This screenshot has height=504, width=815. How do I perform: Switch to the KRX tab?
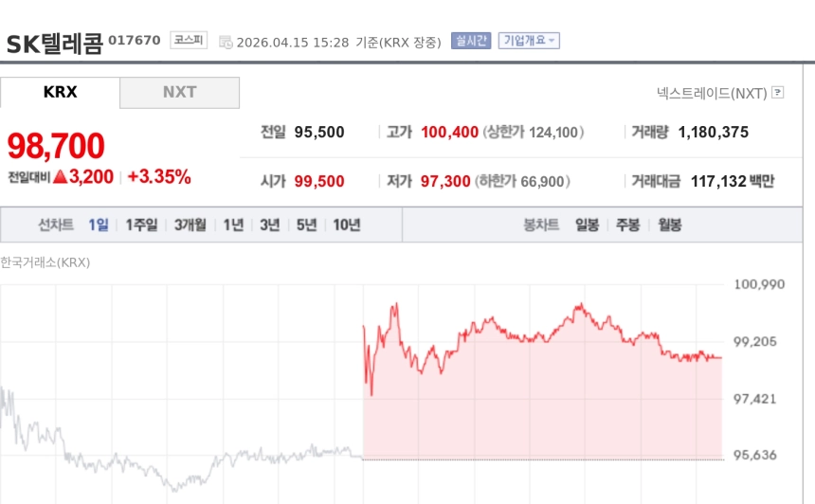[61, 93]
